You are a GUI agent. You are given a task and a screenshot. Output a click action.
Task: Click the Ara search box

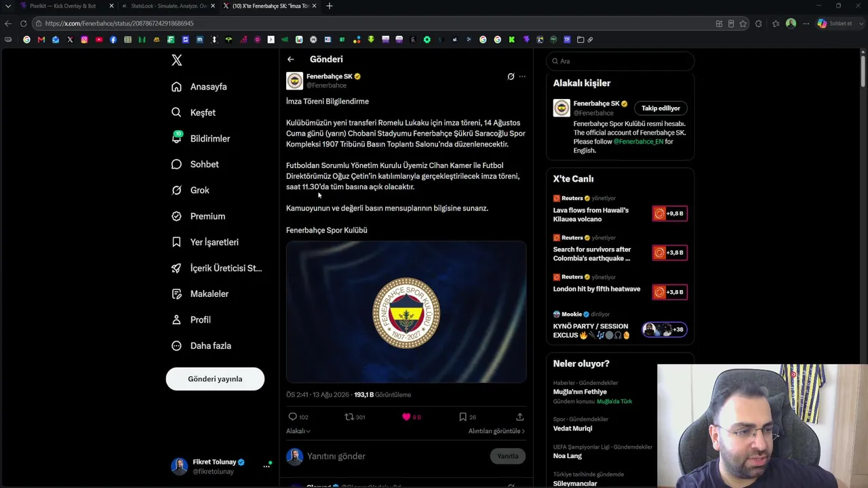pos(620,61)
